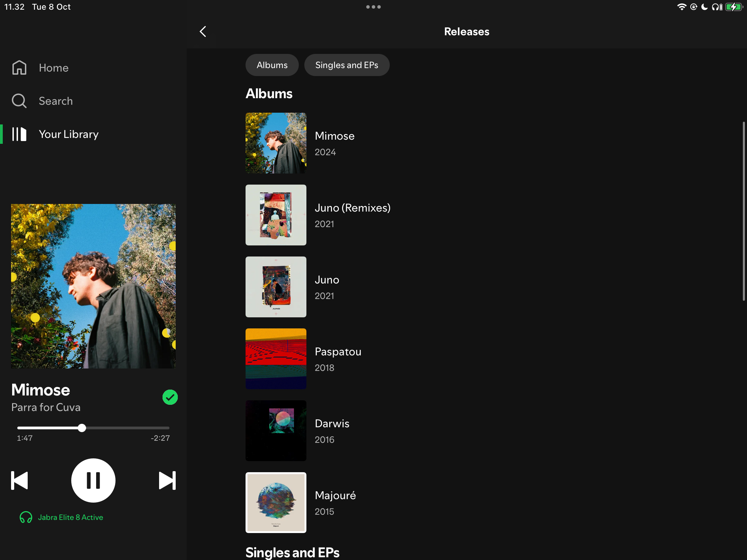Open Your Library icon

[19, 134]
